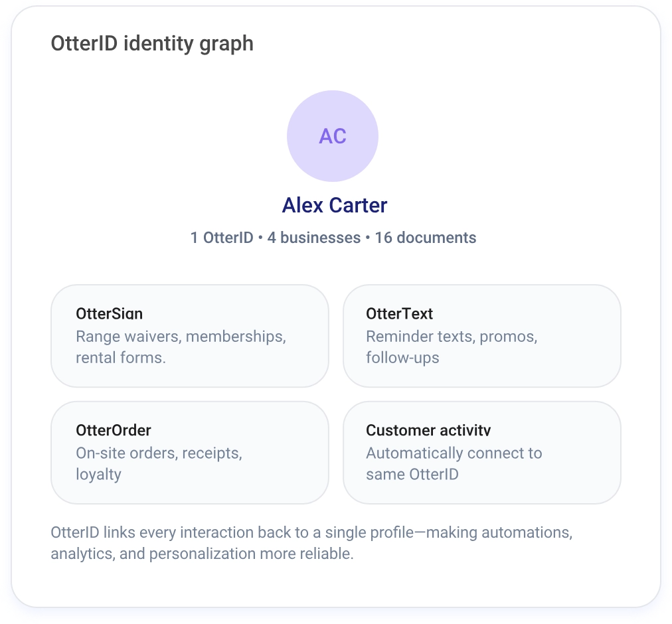Click "loyalty" in the OtterOrder card
This screenshot has height=624, width=672.
coord(98,474)
